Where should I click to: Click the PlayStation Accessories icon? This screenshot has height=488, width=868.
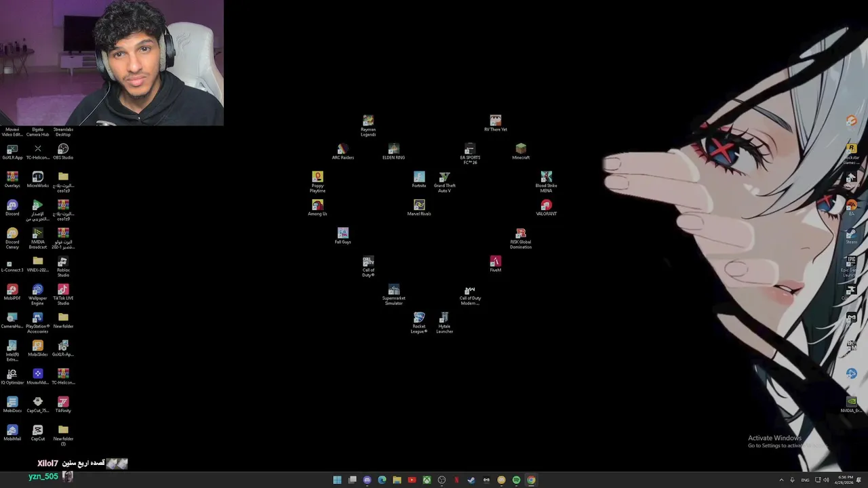pyautogui.click(x=38, y=323)
